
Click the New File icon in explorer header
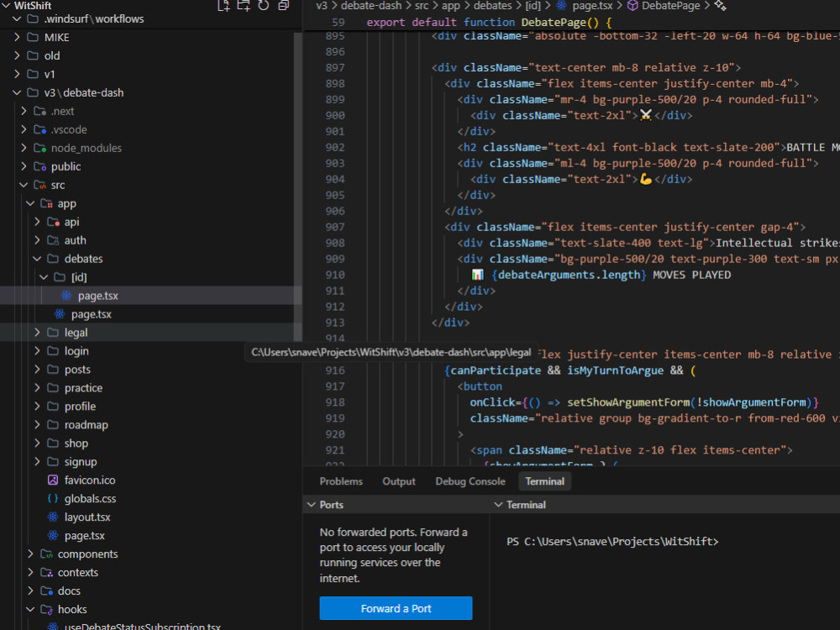pyautogui.click(x=223, y=6)
